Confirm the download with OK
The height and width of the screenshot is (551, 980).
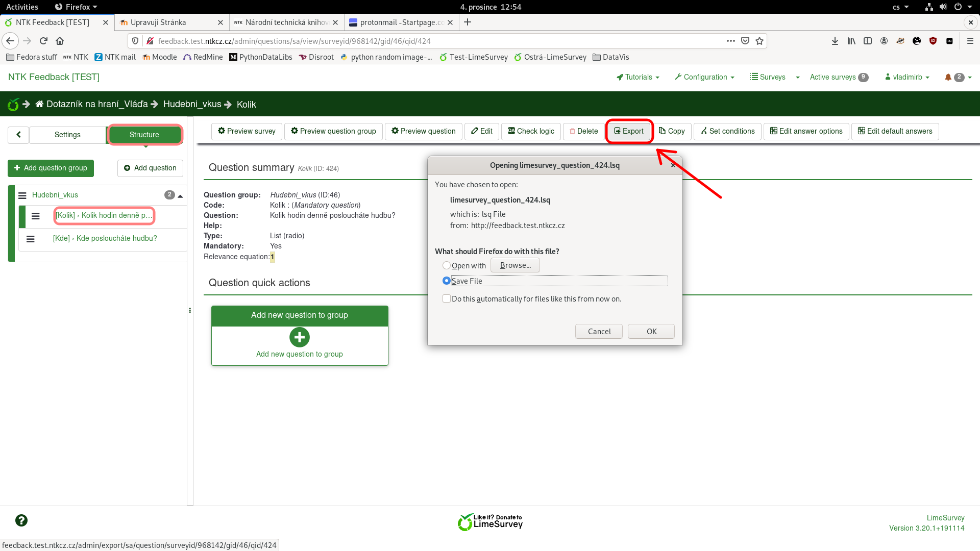pos(651,331)
